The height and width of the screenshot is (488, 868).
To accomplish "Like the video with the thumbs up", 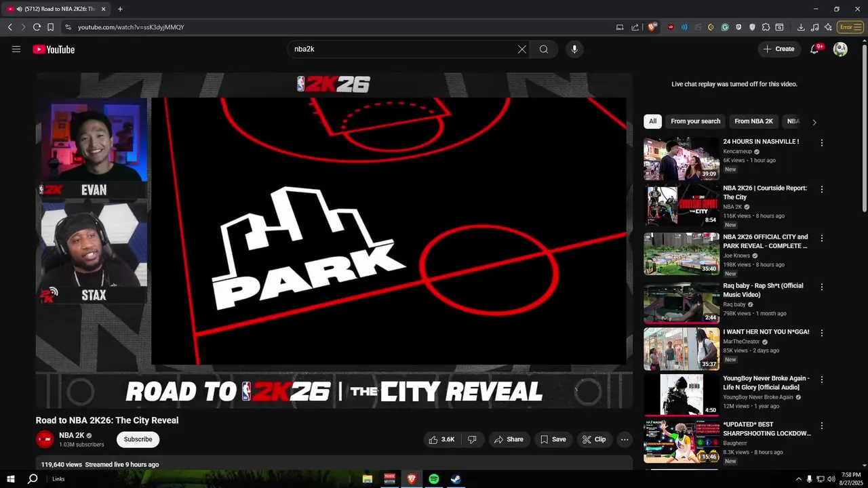I will coord(441,439).
